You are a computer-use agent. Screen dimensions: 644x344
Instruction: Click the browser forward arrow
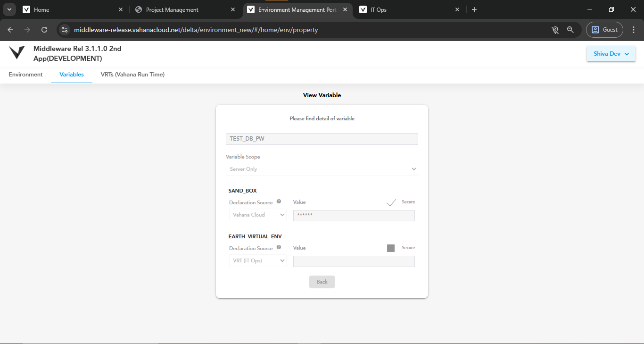27,30
